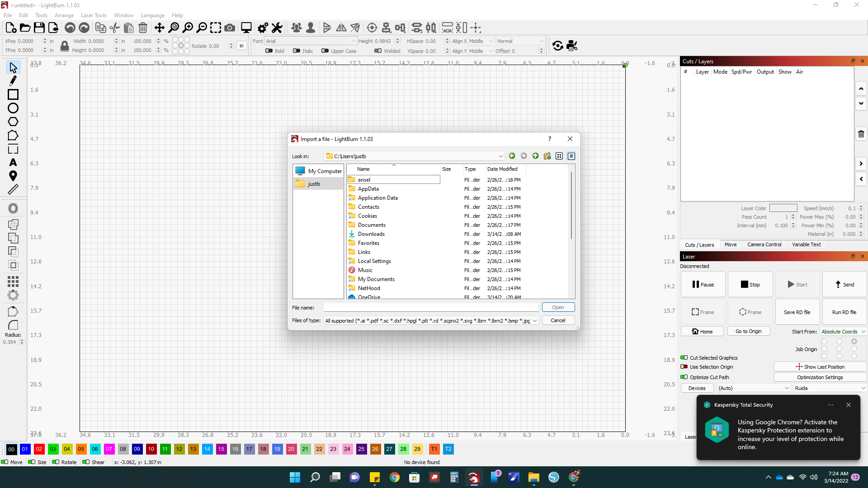Click the Pan/Move view cross-arrow icon
Screen dimensions: 868x488
pyautogui.click(x=160, y=28)
